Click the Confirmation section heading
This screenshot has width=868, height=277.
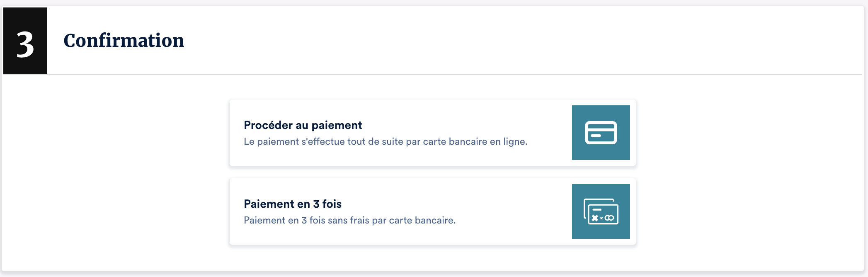124,41
